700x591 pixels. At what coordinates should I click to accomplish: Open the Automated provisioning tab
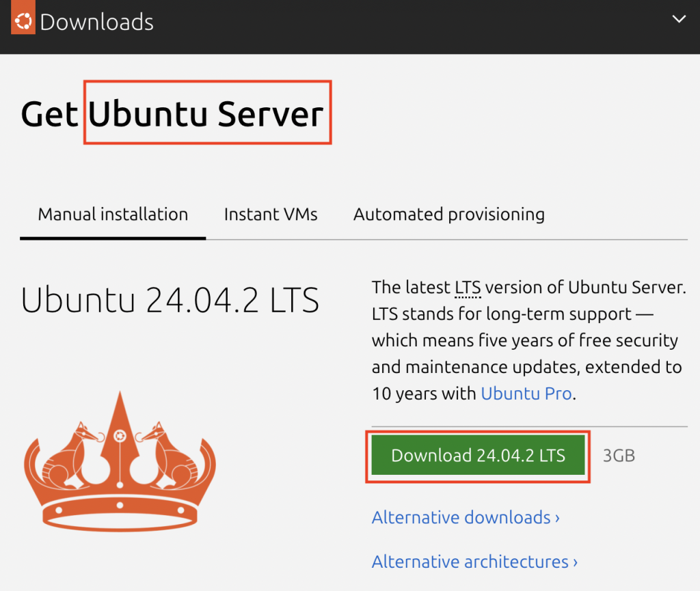(448, 215)
